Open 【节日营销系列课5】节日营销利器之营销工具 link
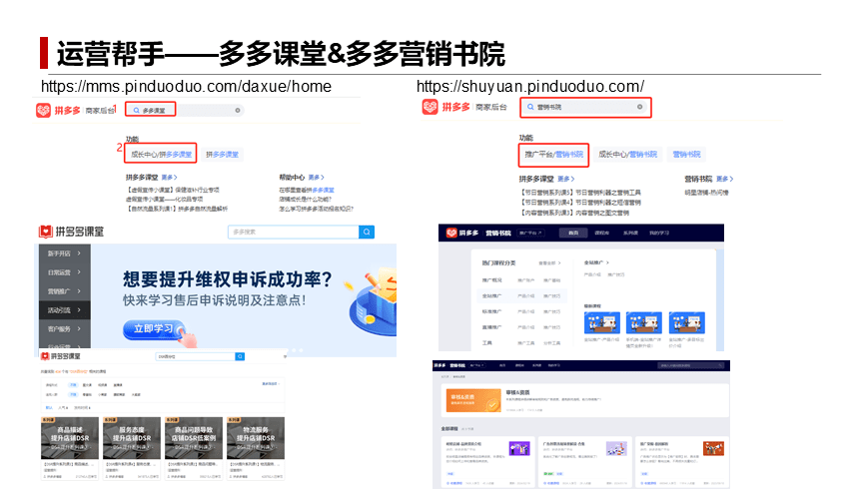The width and height of the screenshot is (868, 490). pos(580,193)
